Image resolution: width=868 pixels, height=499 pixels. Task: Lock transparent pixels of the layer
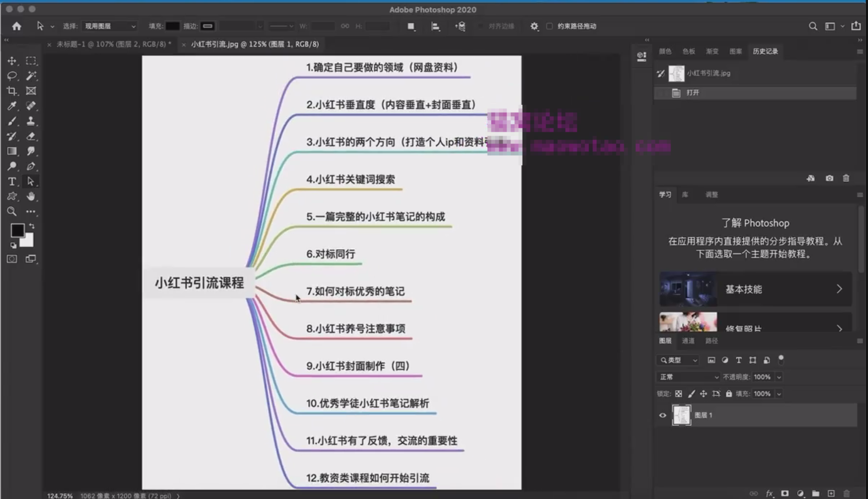pyautogui.click(x=678, y=394)
